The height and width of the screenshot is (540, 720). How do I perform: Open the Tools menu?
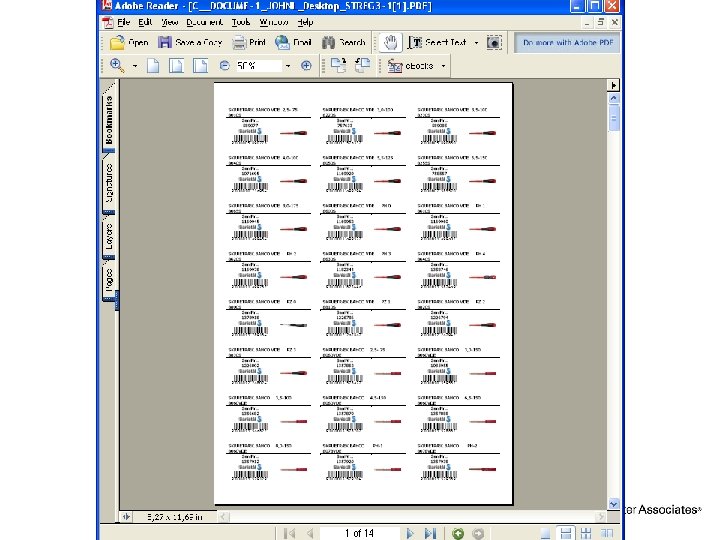[241, 22]
